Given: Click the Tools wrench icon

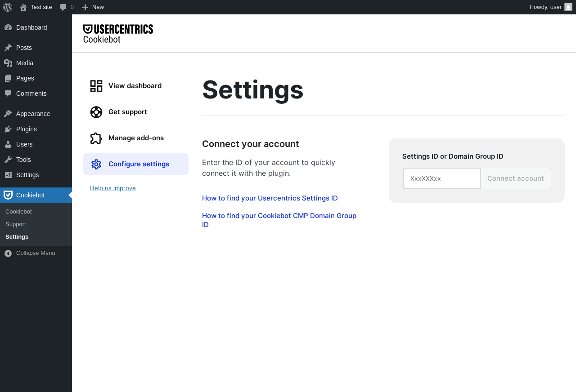Looking at the screenshot, I should tap(8, 160).
